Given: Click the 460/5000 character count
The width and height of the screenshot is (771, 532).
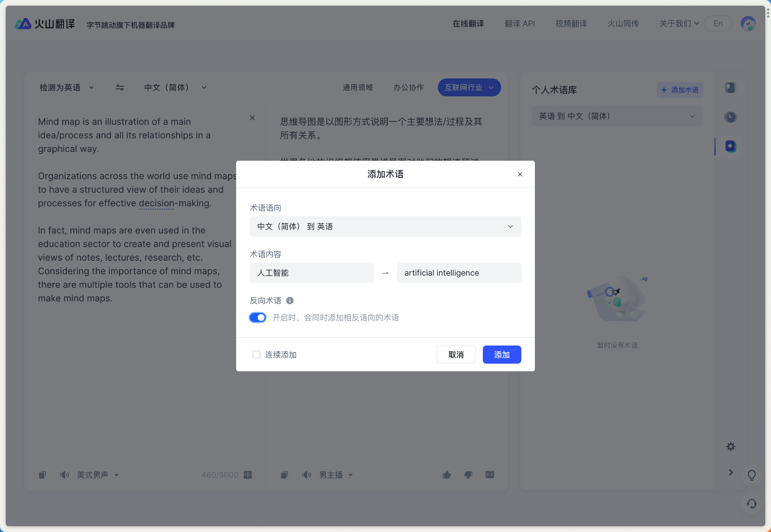Looking at the screenshot, I should (220, 475).
